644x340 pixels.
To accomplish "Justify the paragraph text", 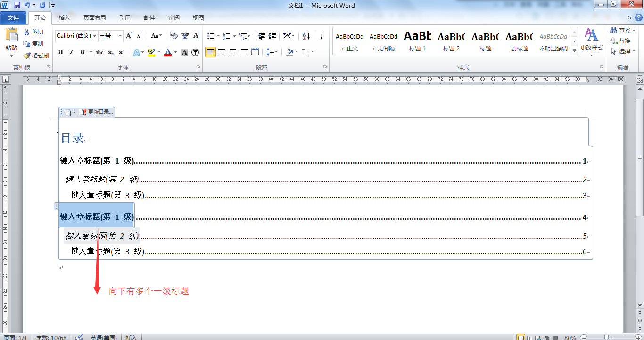I will [244, 52].
